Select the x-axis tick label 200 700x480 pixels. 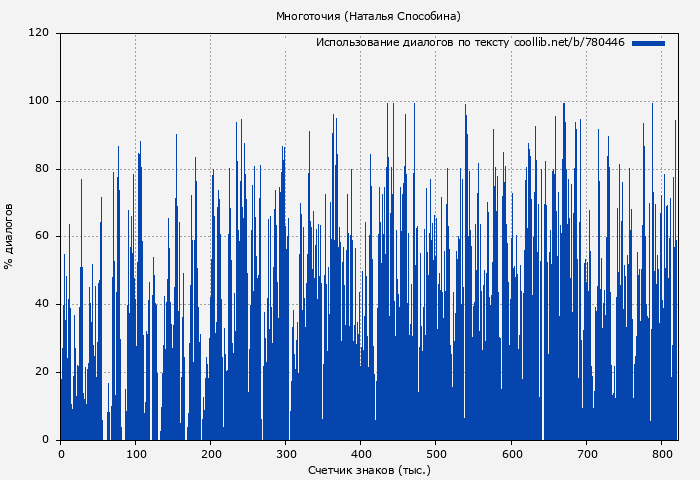tap(211, 453)
